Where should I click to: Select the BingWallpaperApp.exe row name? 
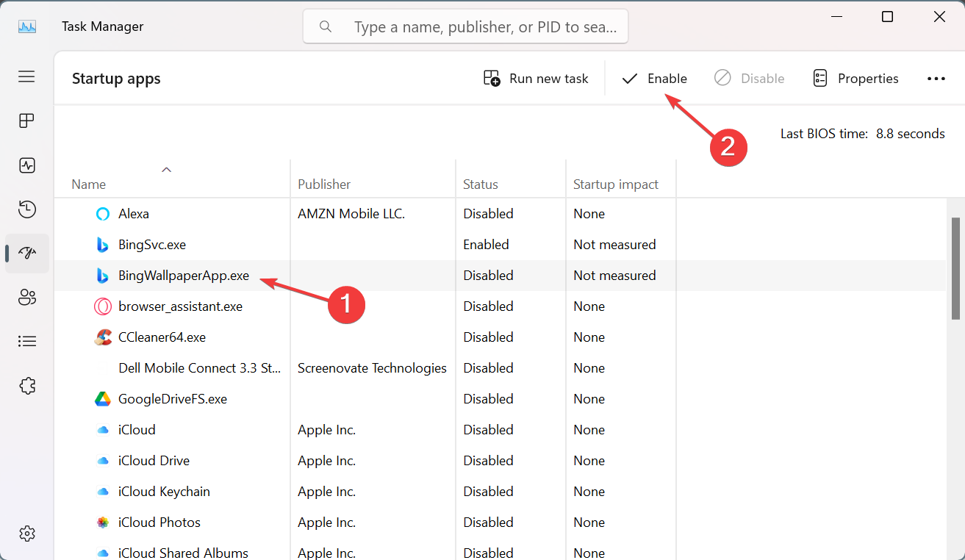(184, 276)
